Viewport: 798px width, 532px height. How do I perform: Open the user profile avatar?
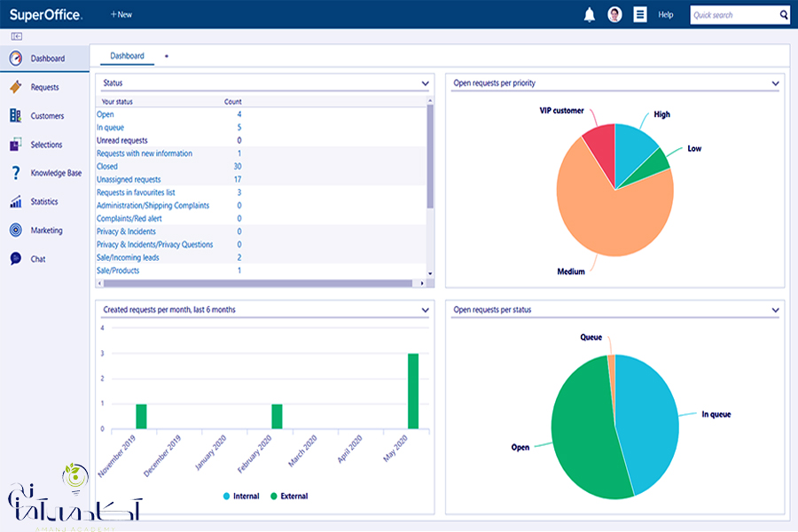pos(614,15)
